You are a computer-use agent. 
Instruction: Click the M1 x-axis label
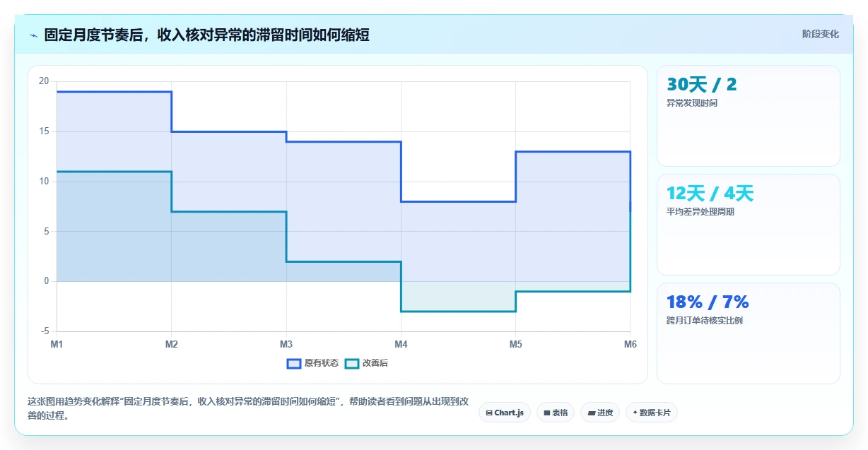tap(57, 344)
